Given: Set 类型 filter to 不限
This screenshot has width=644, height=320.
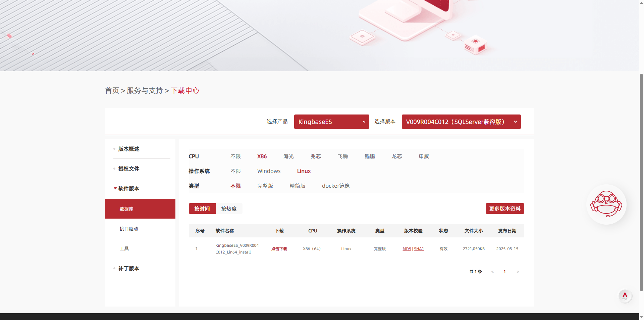Looking at the screenshot, I should tap(236, 186).
